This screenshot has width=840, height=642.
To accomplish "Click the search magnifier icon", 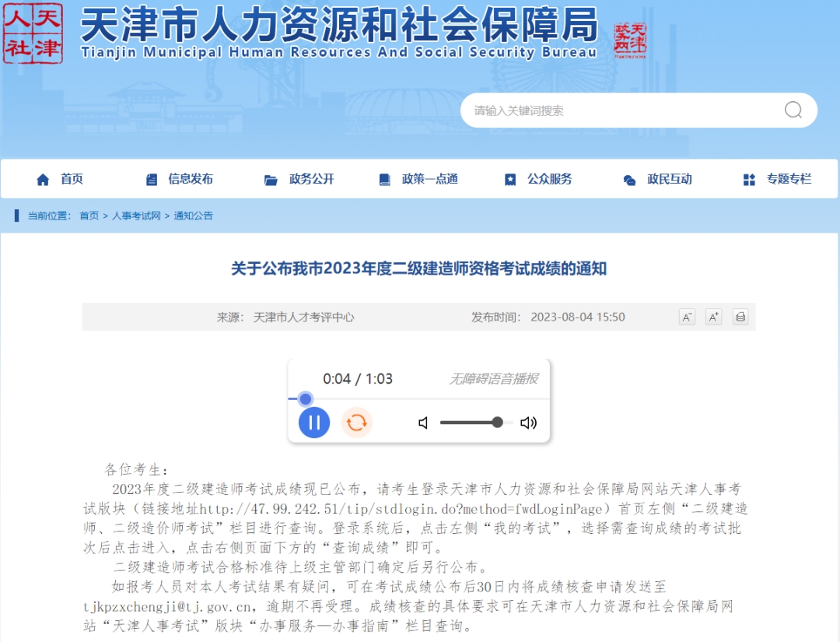I will (x=793, y=110).
